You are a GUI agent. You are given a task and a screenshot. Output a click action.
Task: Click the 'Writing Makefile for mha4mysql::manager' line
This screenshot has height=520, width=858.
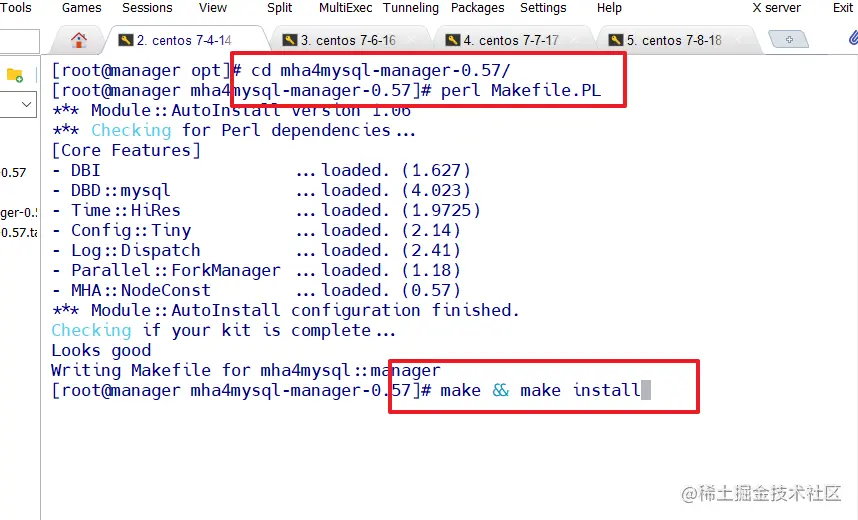click(246, 371)
